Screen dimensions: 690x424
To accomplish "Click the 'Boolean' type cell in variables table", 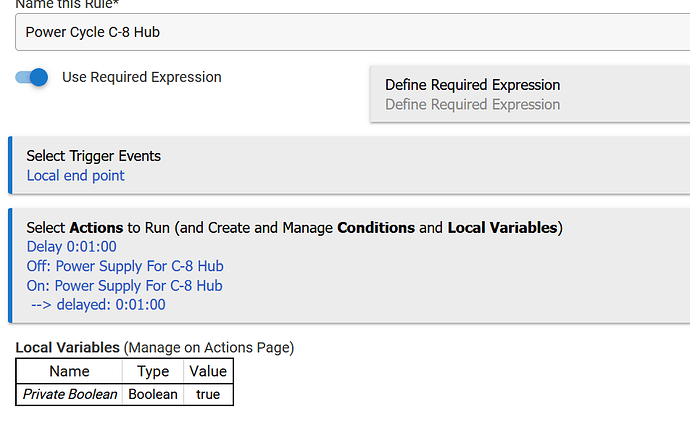I will click(153, 394).
